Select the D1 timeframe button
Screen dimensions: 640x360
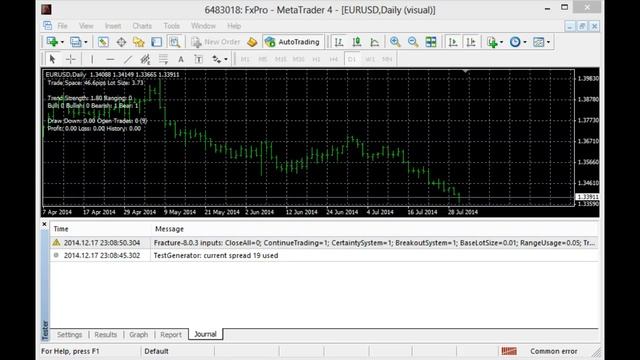point(352,59)
